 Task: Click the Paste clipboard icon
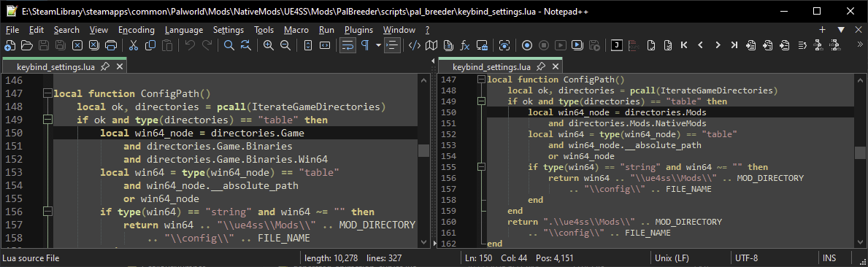coord(166,45)
